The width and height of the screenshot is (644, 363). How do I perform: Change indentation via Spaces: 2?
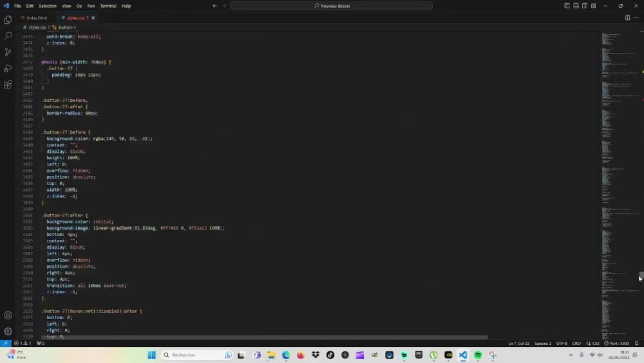(543, 343)
